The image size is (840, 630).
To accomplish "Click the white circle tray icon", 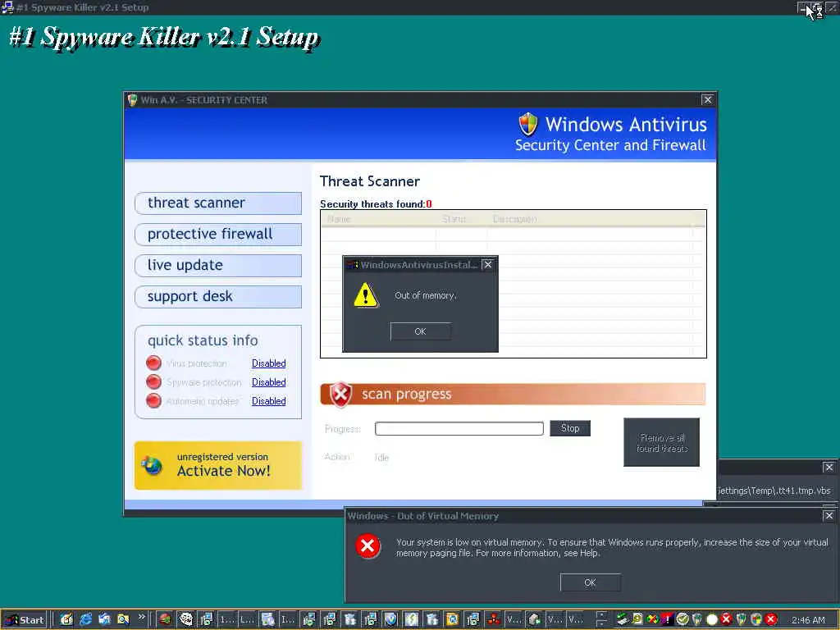I will pyautogui.click(x=712, y=619).
